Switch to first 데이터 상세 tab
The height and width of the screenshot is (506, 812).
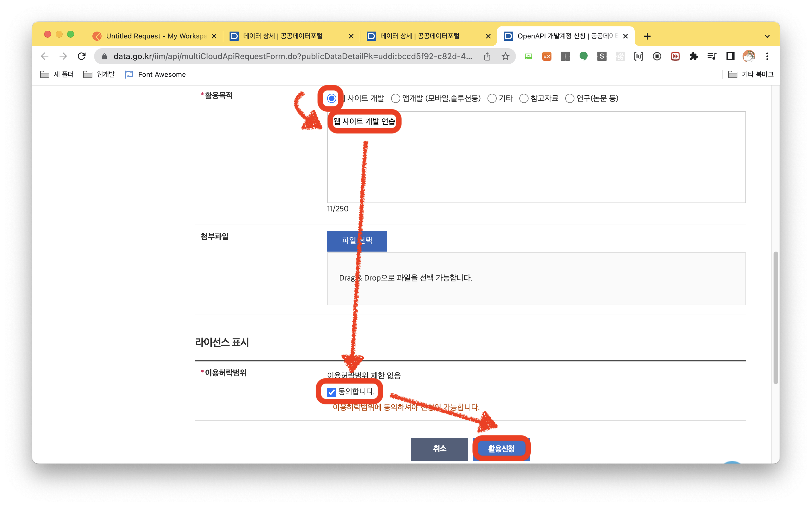291,36
